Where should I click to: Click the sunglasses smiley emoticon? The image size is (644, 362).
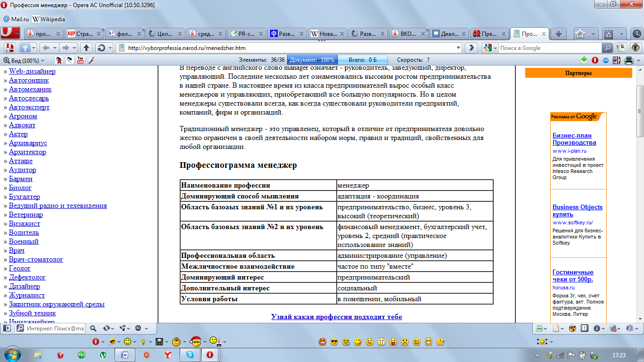(334, 342)
